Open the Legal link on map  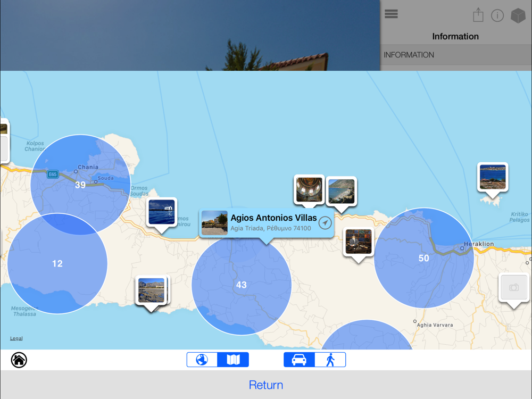(x=16, y=338)
